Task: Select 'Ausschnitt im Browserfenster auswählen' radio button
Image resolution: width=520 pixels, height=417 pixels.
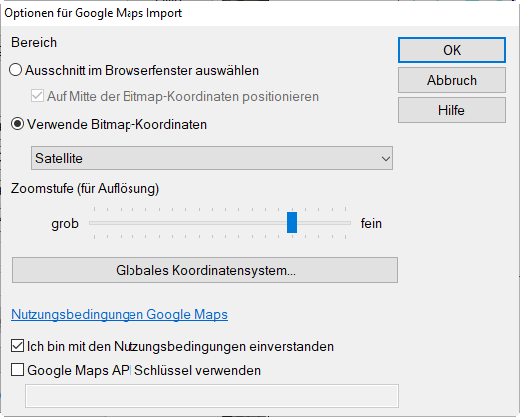Action: coord(16,70)
